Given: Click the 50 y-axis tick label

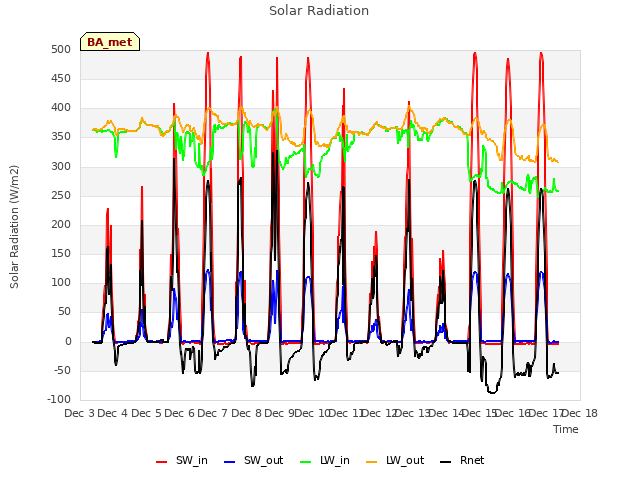Looking at the screenshot, I should coord(64,311).
